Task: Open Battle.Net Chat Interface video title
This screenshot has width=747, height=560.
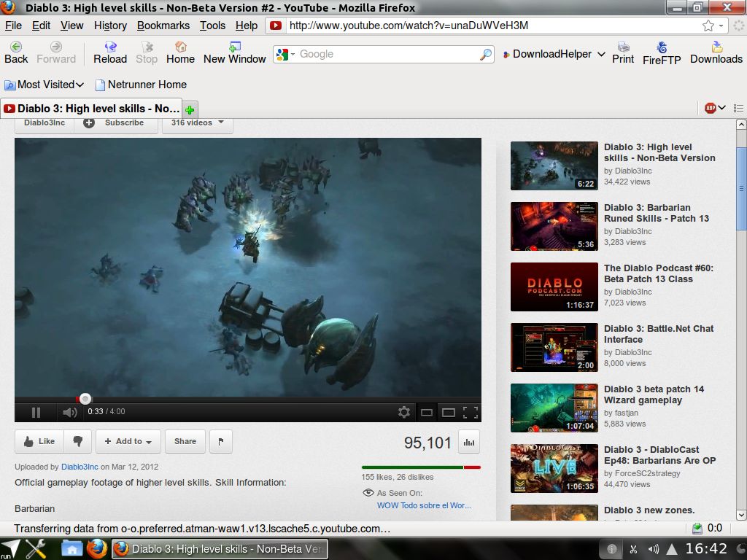Action: (659, 334)
